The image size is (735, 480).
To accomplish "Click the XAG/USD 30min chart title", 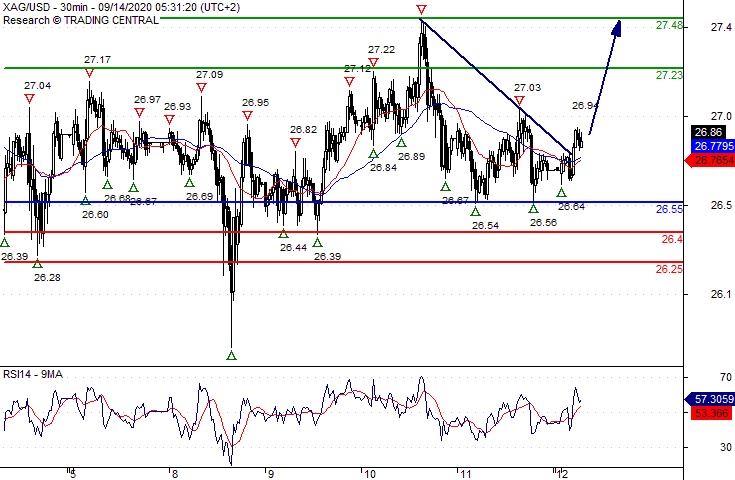I will point(121,7).
